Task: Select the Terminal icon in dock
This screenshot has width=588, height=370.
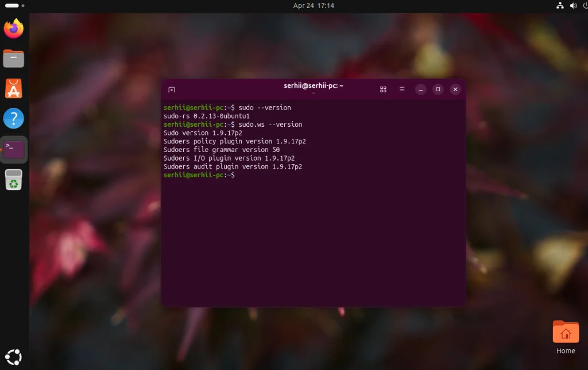Action: pyautogui.click(x=14, y=149)
